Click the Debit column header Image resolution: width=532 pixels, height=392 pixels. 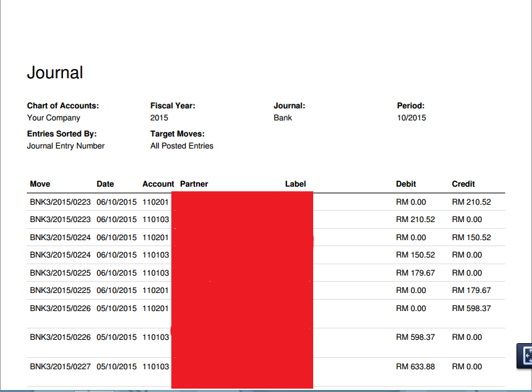406,184
